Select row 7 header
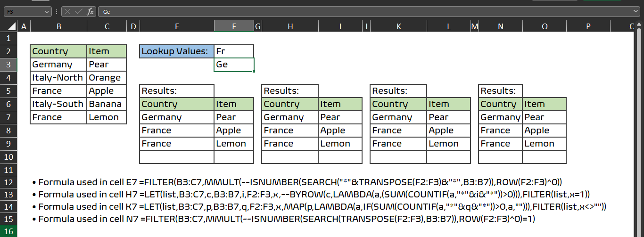The width and height of the screenshot is (644, 237). [8, 117]
